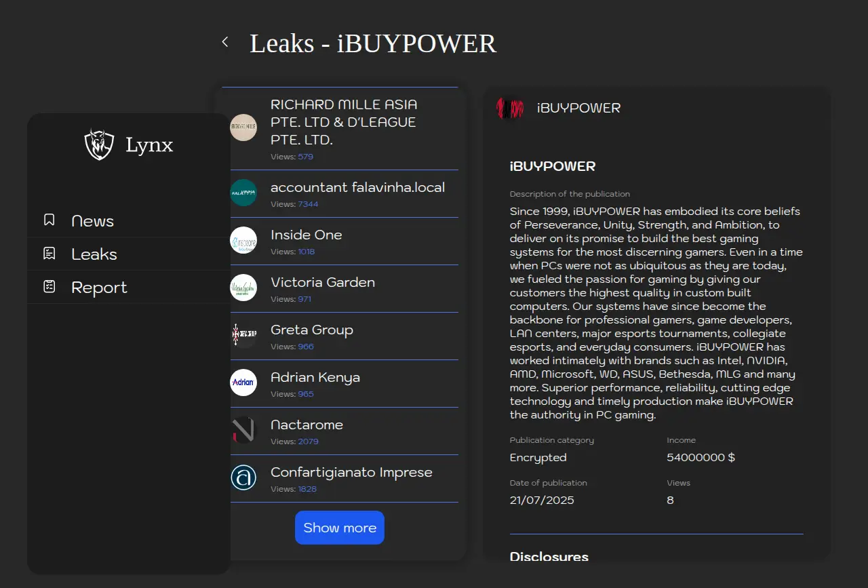Click the News bookmark icon
The image size is (868, 588).
49,220
